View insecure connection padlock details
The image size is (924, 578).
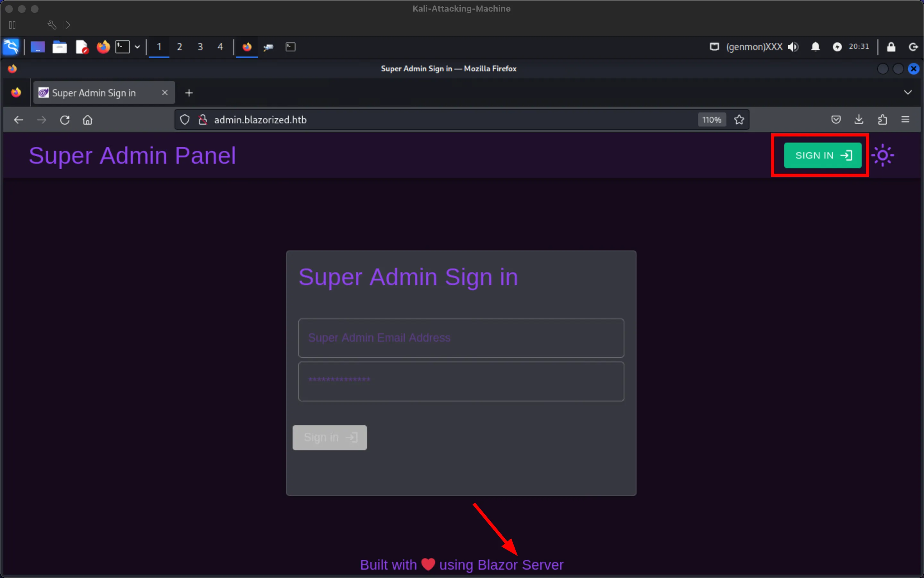tap(203, 120)
